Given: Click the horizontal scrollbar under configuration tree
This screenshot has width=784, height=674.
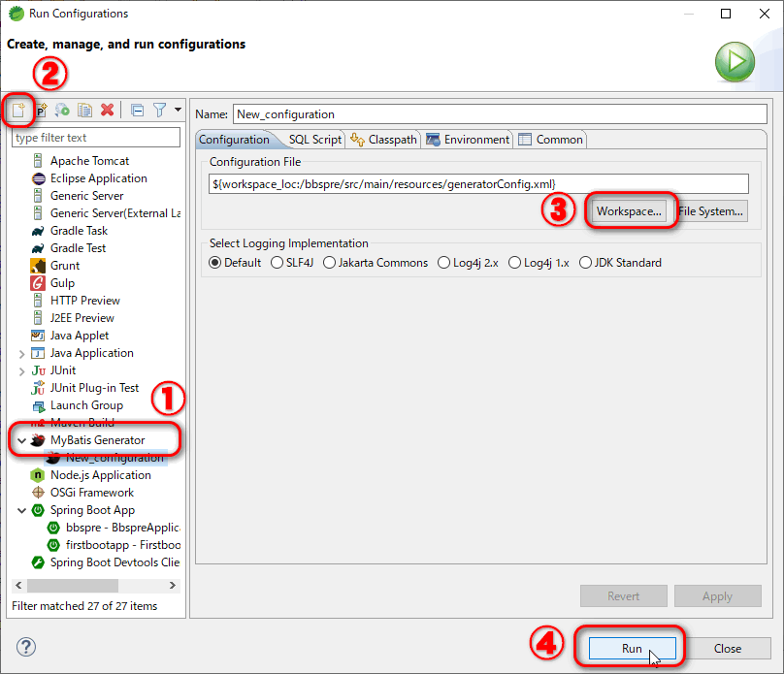Looking at the screenshot, I should click(x=73, y=586).
